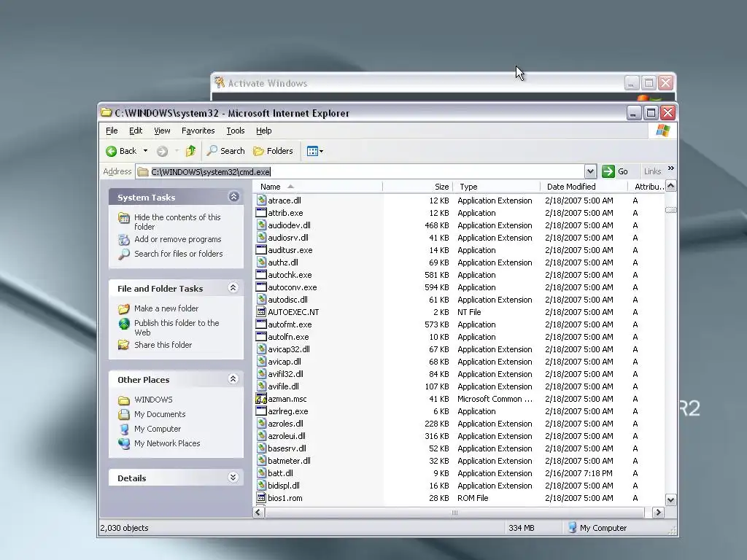747x560 pixels.
Task: Open the Help menu
Action: pos(263,131)
